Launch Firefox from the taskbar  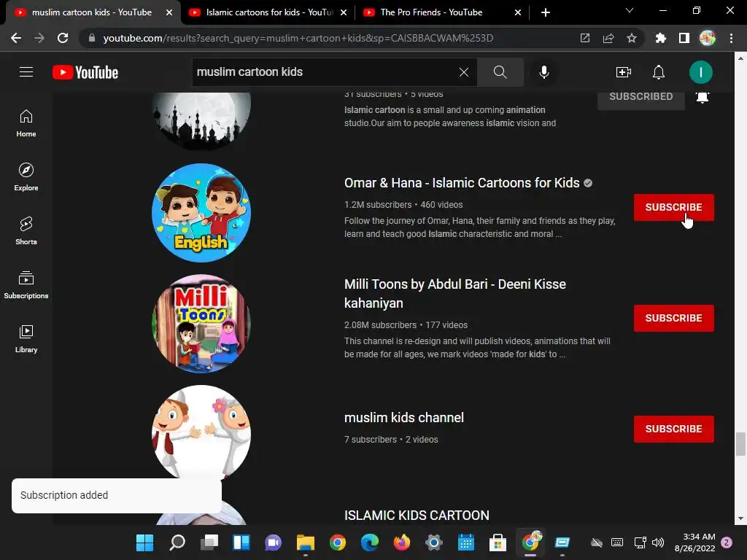tap(402, 542)
